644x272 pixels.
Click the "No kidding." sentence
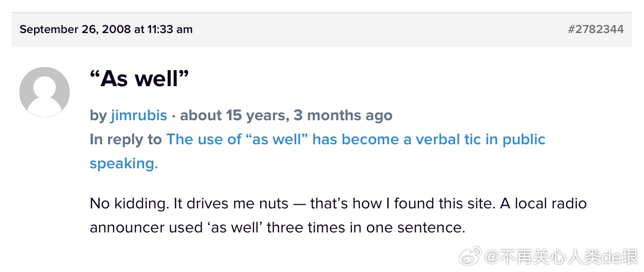click(x=129, y=203)
